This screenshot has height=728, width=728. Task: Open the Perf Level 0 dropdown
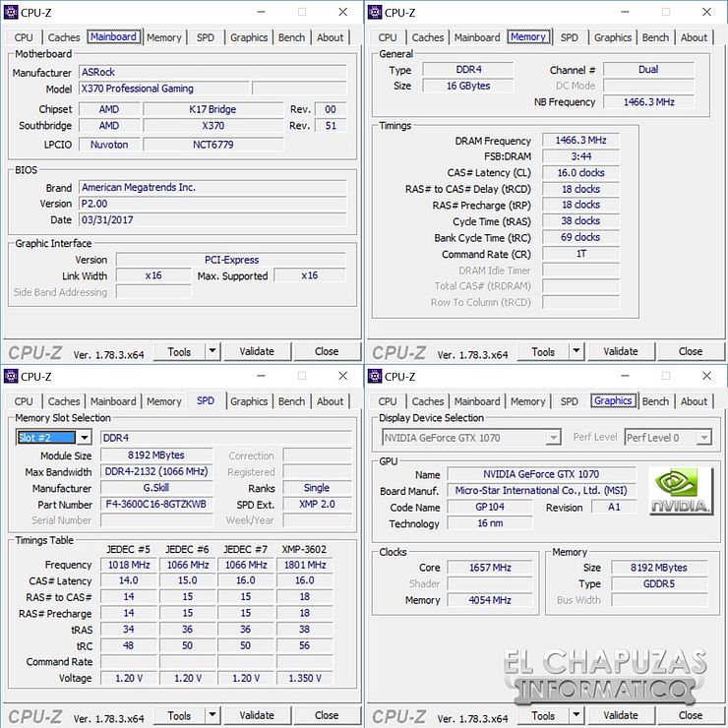[x=703, y=438]
